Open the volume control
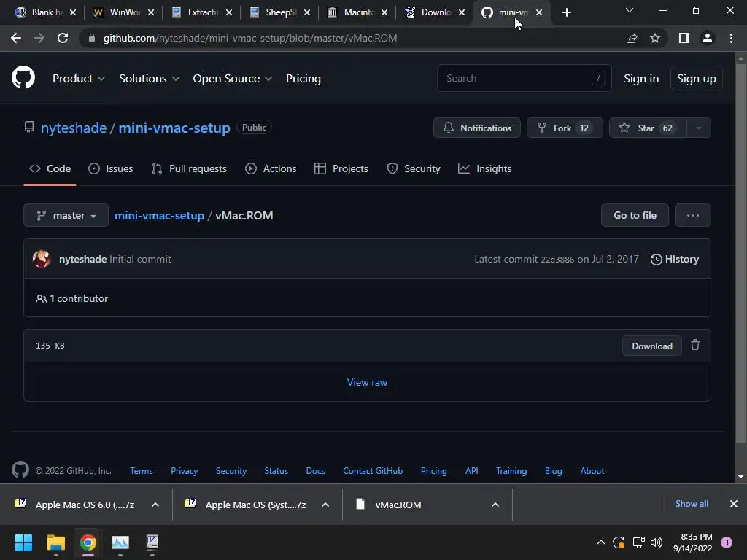747x560 pixels. point(657,542)
